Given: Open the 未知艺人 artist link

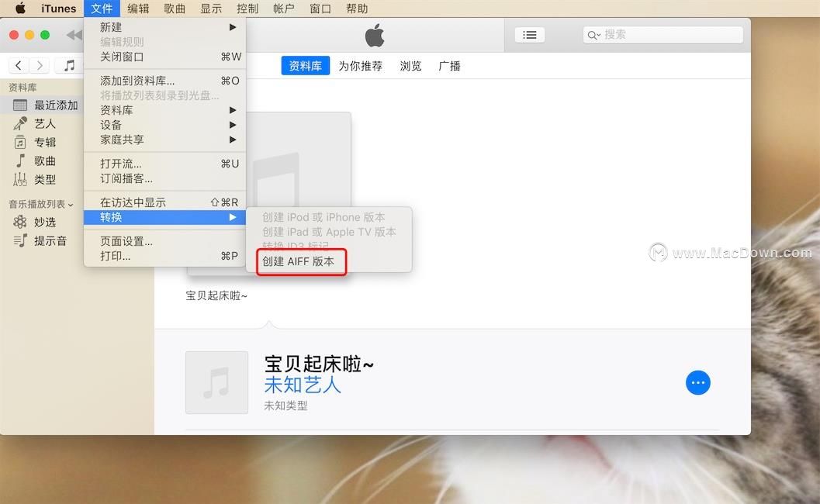Looking at the screenshot, I should [x=303, y=385].
